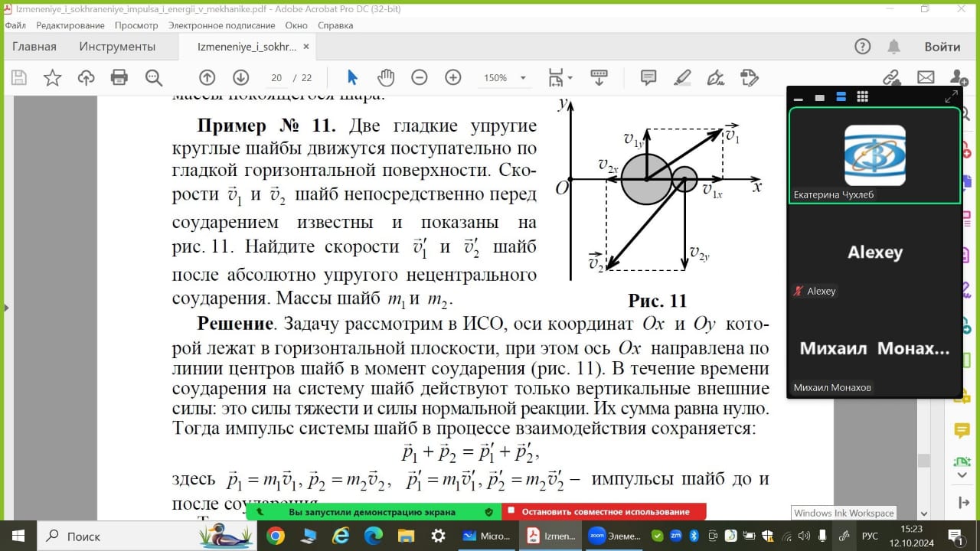Expand the left navigation pane arrow
Viewport: 980px width, 551px height.
click(5, 308)
